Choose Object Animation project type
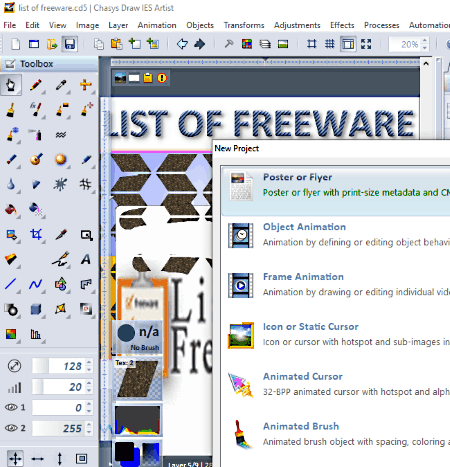450x467 pixels. pyautogui.click(x=336, y=235)
